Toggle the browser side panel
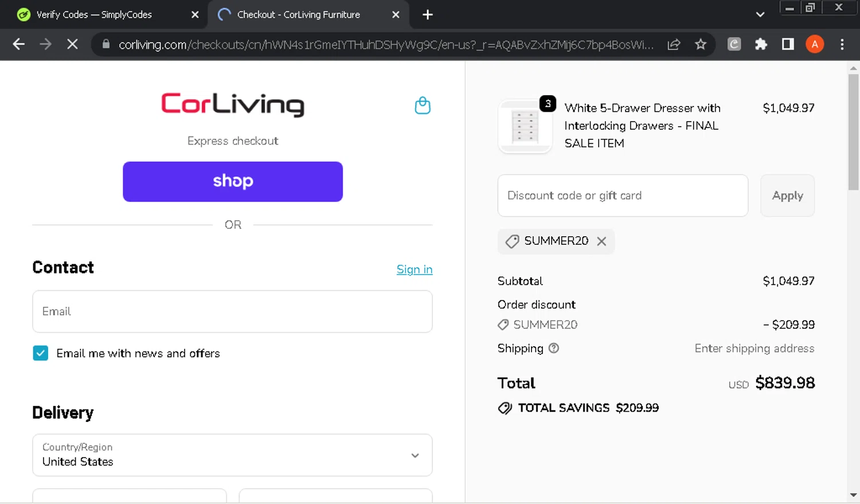Viewport: 860px width, 504px height. pos(788,44)
